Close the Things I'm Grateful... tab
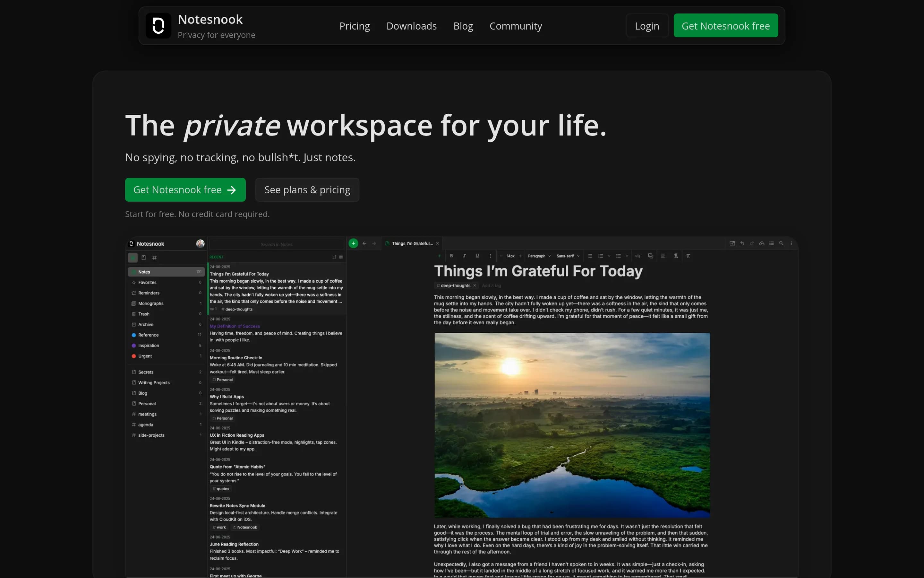Viewport: 924px width, 578px height. (x=438, y=243)
